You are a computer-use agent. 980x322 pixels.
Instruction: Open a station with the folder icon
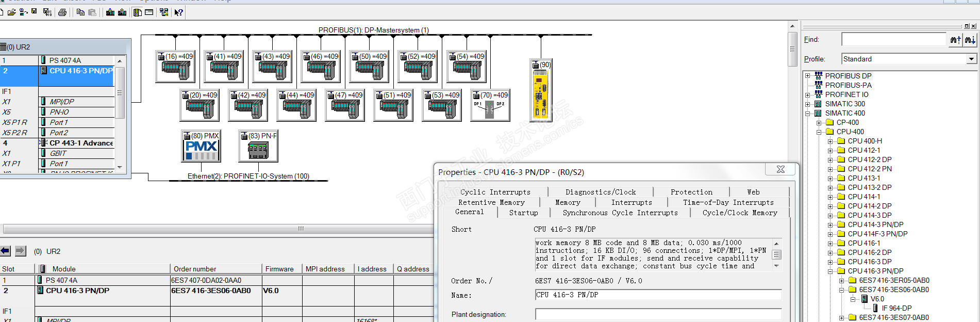point(11,12)
